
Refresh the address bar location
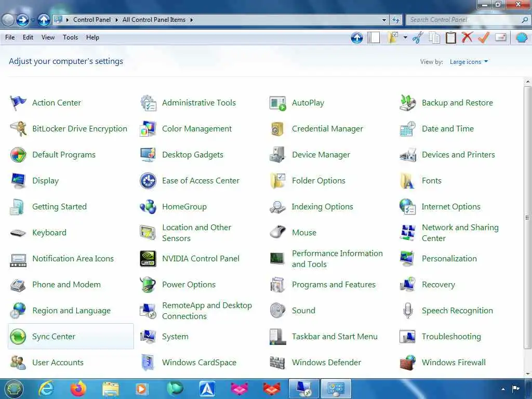(395, 20)
